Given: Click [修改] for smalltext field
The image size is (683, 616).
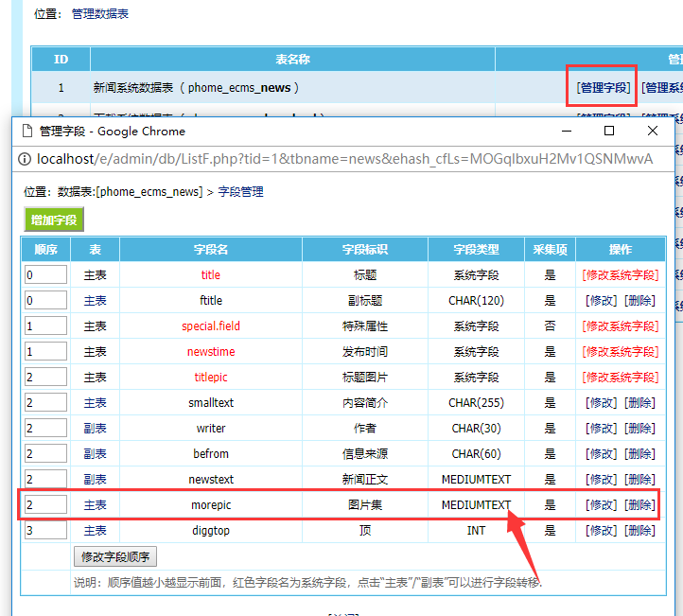Looking at the screenshot, I should [601, 402].
